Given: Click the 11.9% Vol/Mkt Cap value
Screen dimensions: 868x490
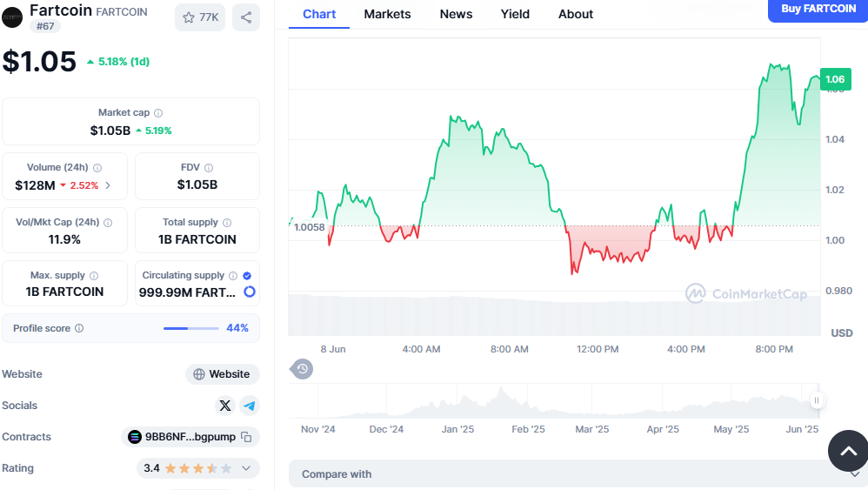Looking at the screenshot, I should point(64,239).
